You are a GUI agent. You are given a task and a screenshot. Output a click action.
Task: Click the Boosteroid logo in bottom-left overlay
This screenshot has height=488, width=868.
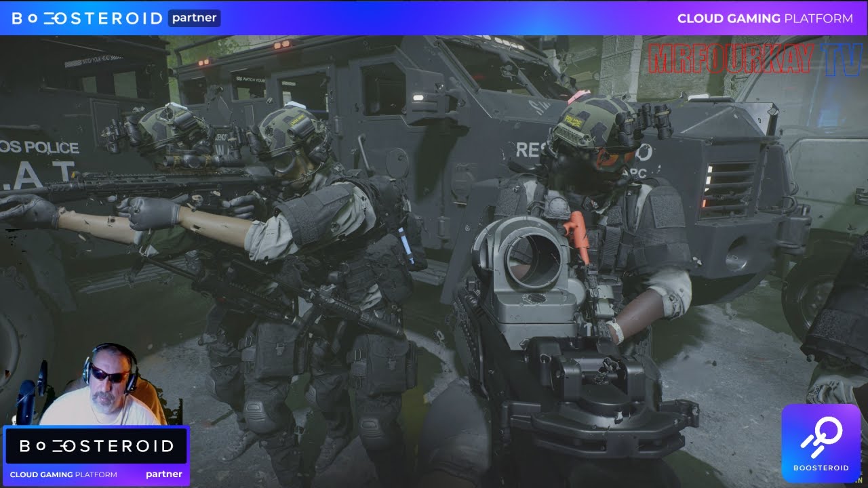point(96,446)
